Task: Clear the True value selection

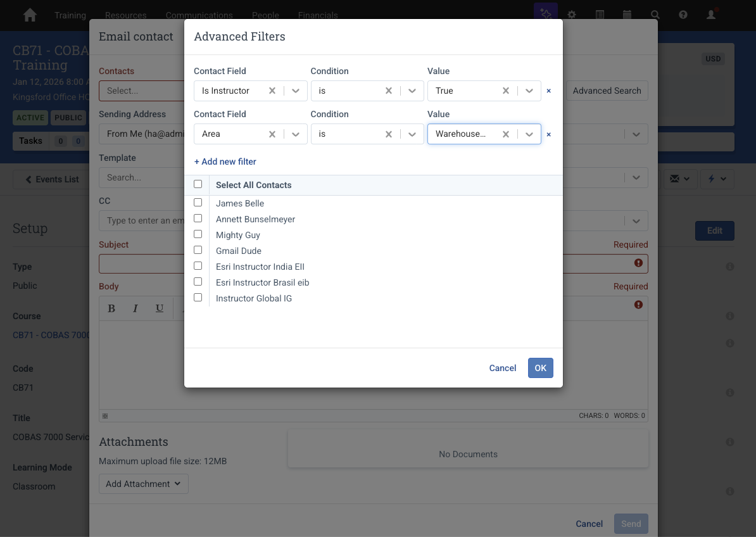Action: tap(506, 91)
